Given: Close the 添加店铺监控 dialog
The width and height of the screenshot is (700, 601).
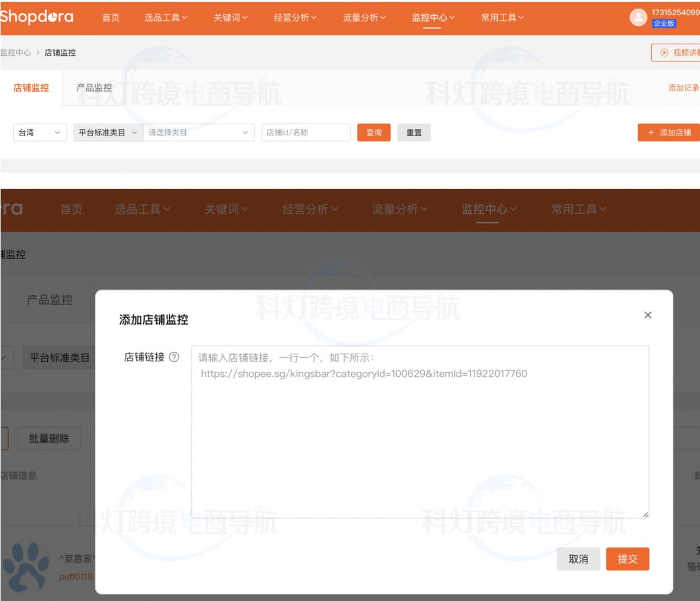Looking at the screenshot, I should click(648, 315).
